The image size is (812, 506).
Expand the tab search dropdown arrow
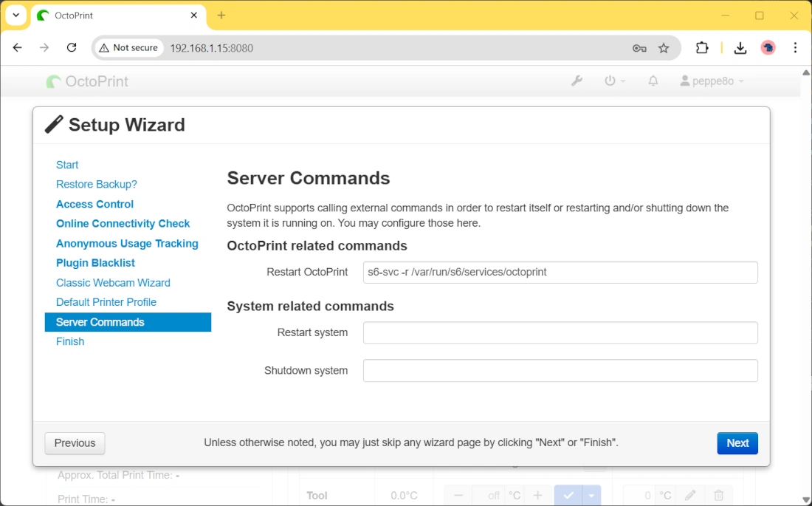coord(16,15)
